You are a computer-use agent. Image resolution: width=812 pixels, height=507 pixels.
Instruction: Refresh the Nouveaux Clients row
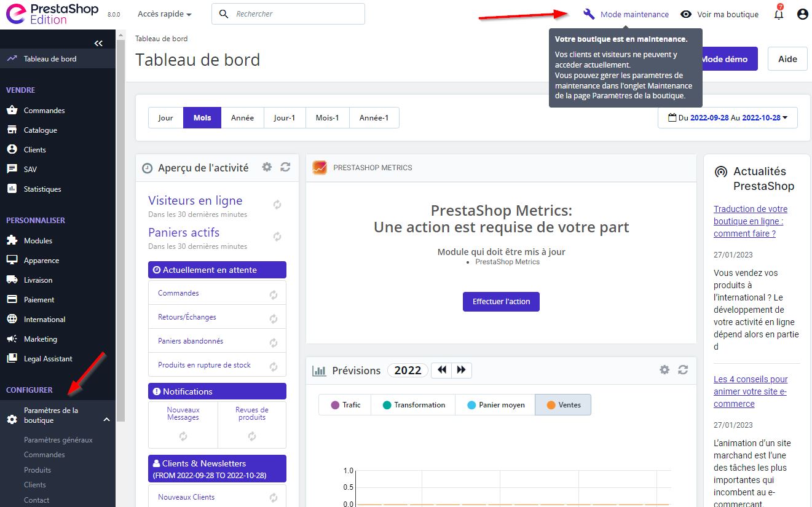click(x=274, y=498)
